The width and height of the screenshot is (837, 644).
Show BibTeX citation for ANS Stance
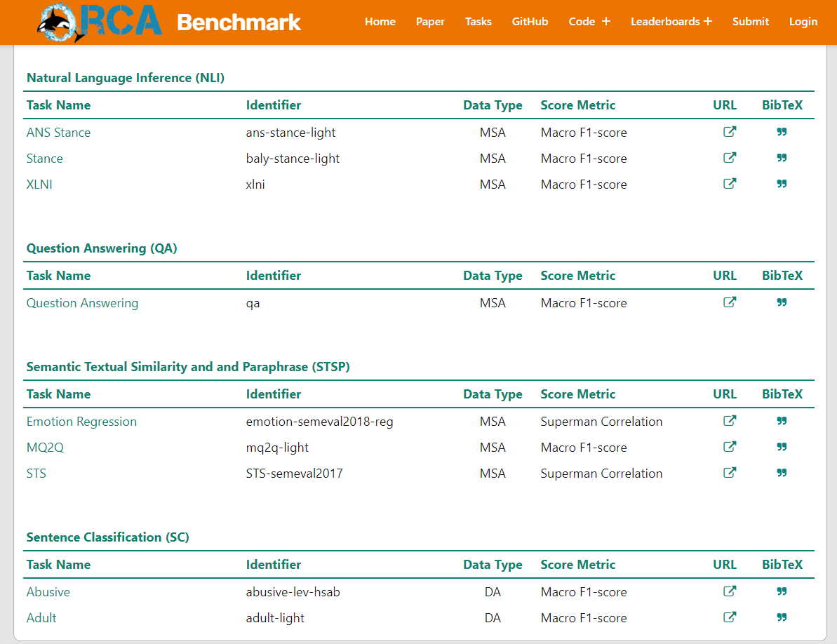782,132
